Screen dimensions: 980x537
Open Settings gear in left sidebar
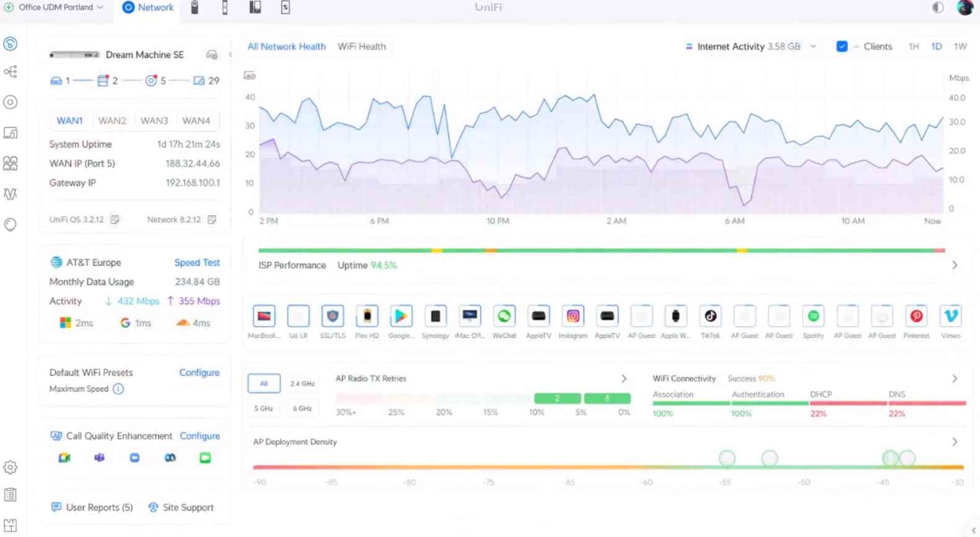[11, 467]
